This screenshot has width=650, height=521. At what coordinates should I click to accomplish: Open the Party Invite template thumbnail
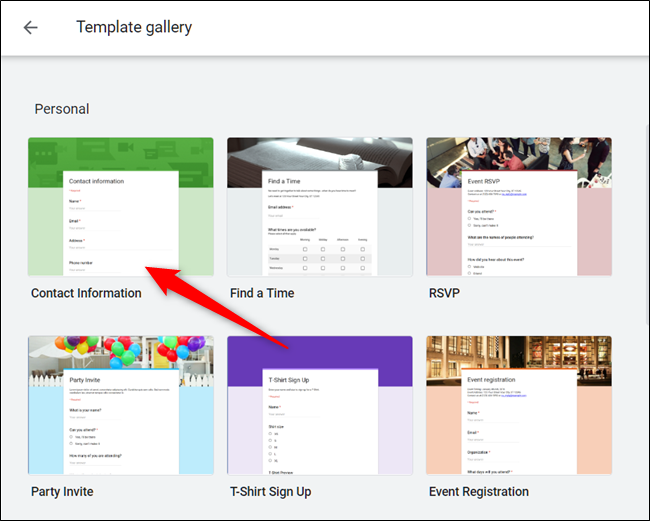pos(121,405)
